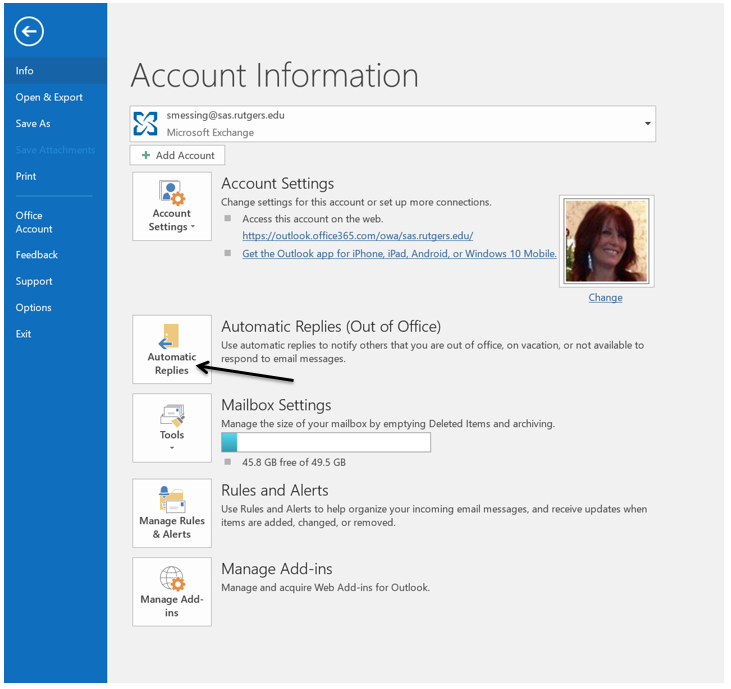Click the Automatic Replies (Out of Office) heading
The height and width of the screenshot is (689, 731).
click(x=331, y=327)
